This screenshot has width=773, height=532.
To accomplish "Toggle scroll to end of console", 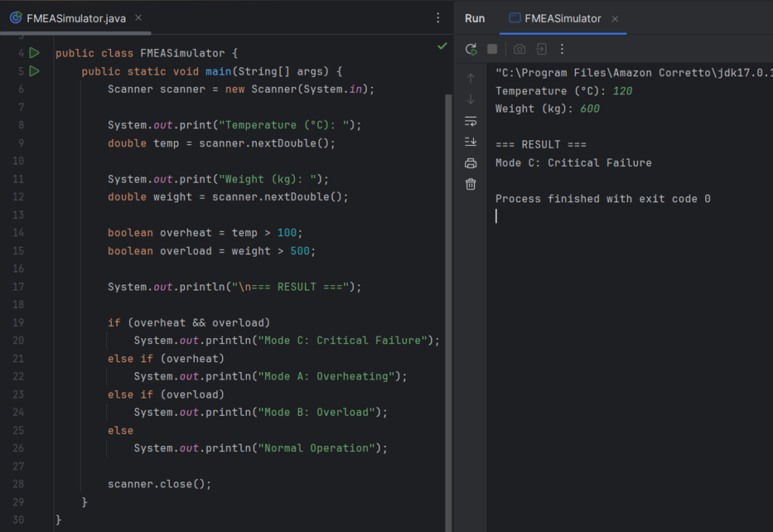I will 471,142.
